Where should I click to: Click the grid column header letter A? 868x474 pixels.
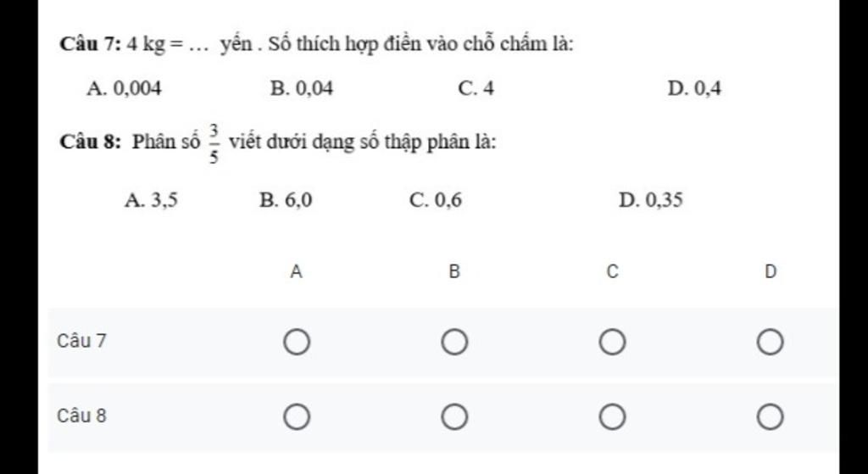coord(296,272)
